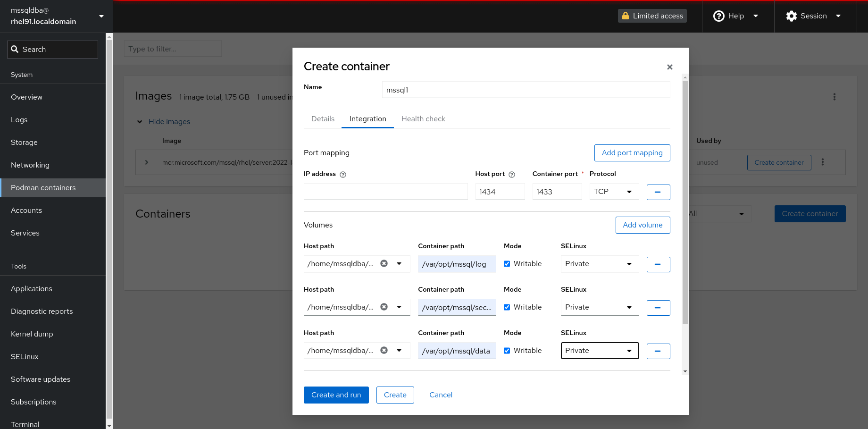Viewport: 868px width, 429px height.
Task: Clear the host path for the log volume
Action: [x=384, y=264]
